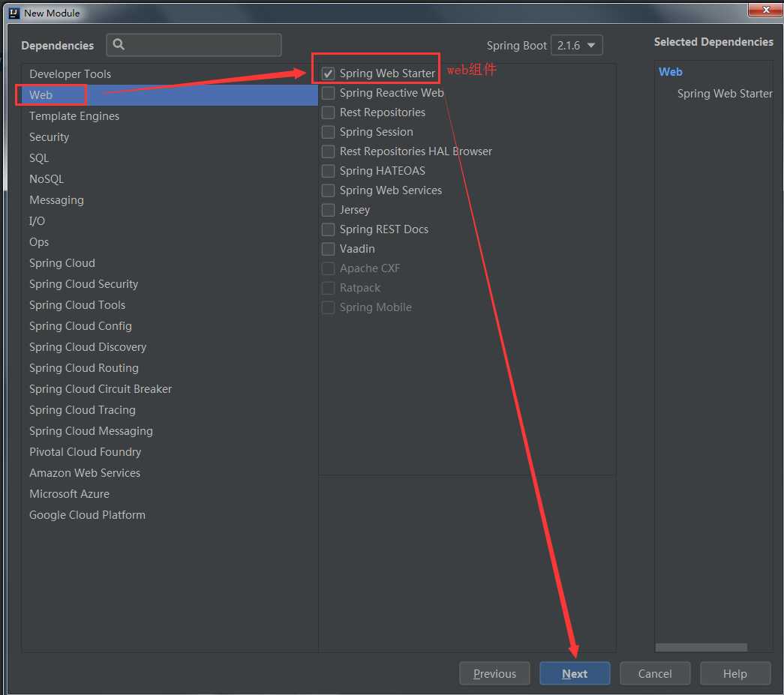Screen dimensions: 784x695
Task: Tick the Jersey dependency checkbox
Action: (x=328, y=210)
